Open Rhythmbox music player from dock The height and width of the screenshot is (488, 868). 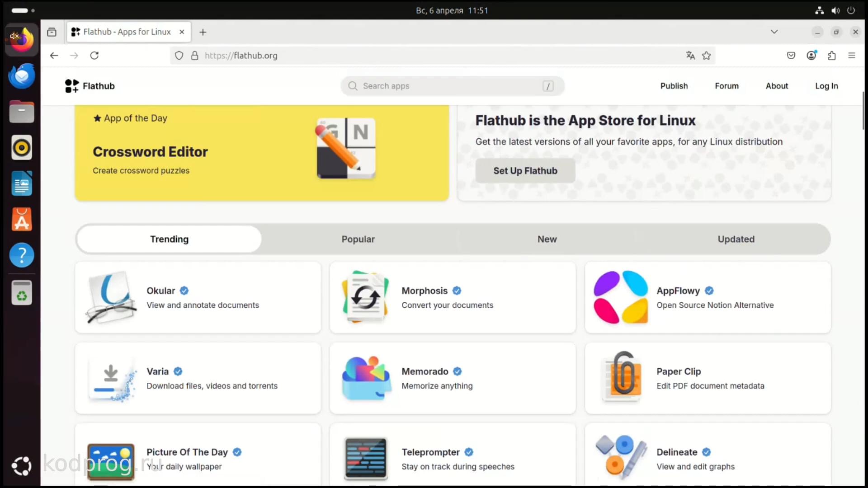pos(21,148)
